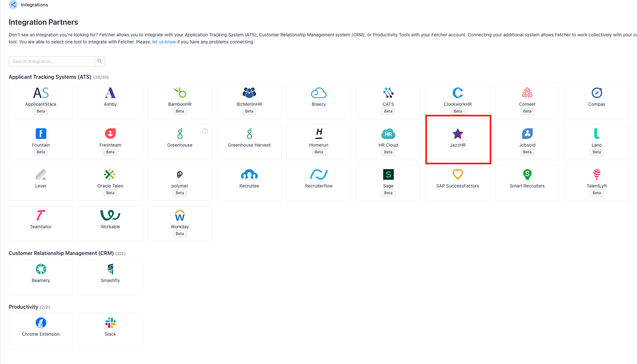The height and width of the screenshot is (364, 637).
Task: Follow the "let us know" link
Action: pyautogui.click(x=164, y=42)
